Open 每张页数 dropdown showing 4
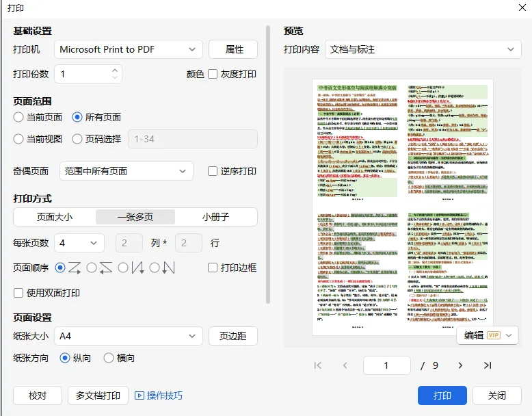Image resolution: width=532 pixels, height=416 pixels. point(79,243)
